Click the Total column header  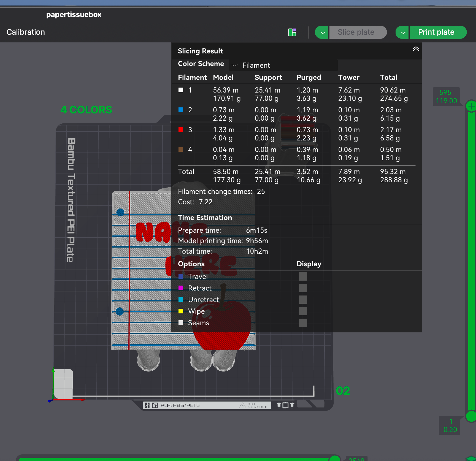click(388, 77)
